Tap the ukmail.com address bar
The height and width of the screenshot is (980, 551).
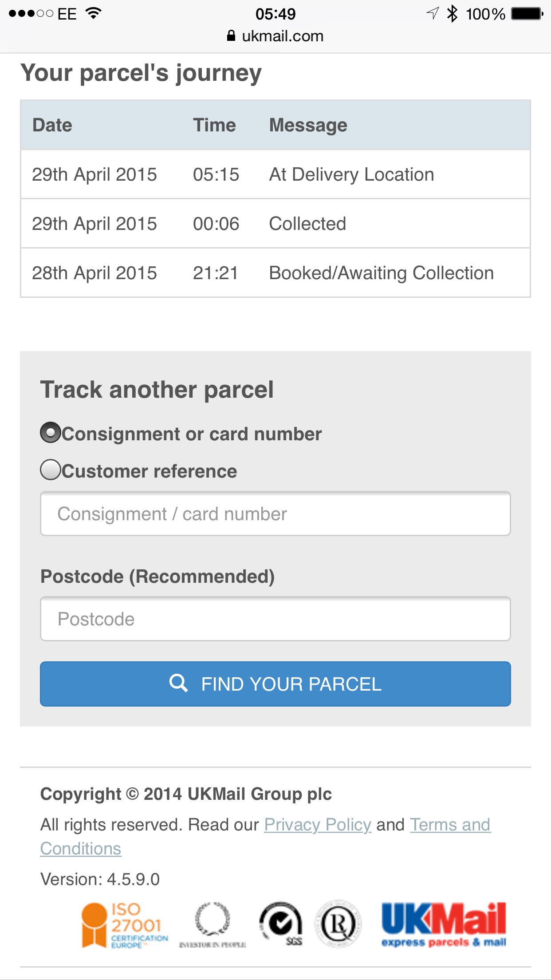(x=275, y=36)
